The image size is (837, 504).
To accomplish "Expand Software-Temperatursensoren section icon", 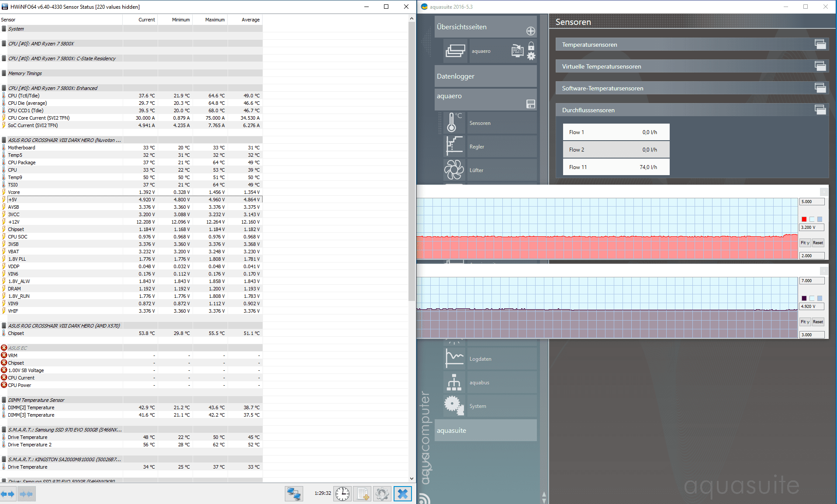I will pos(820,88).
